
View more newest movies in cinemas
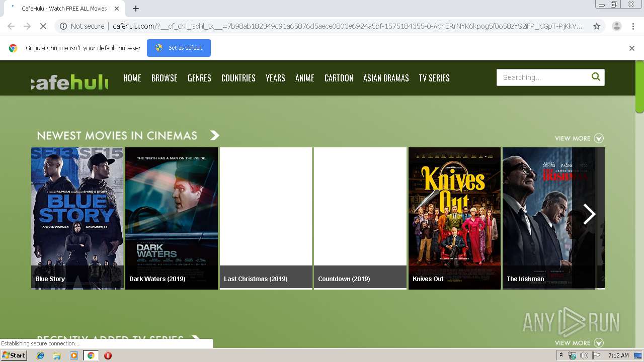coord(579,138)
